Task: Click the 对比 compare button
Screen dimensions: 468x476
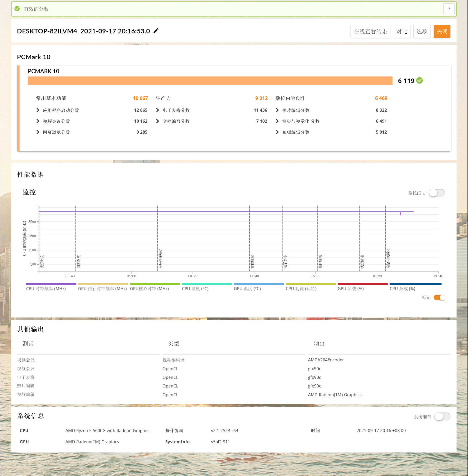Action: (x=402, y=31)
